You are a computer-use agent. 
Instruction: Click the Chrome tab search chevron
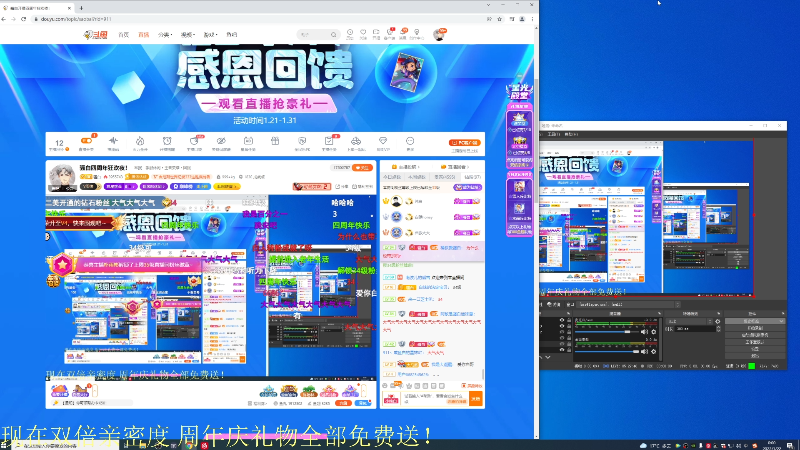coord(488,5)
